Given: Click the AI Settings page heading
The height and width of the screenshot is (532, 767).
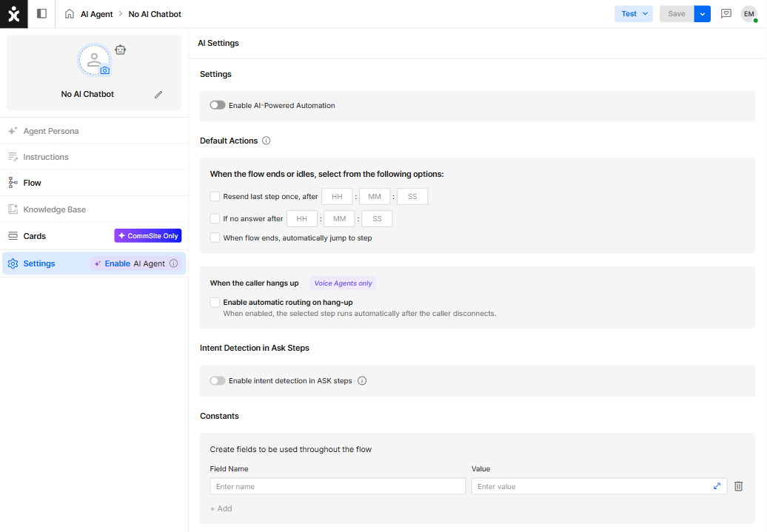Looking at the screenshot, I should [218, 43].
